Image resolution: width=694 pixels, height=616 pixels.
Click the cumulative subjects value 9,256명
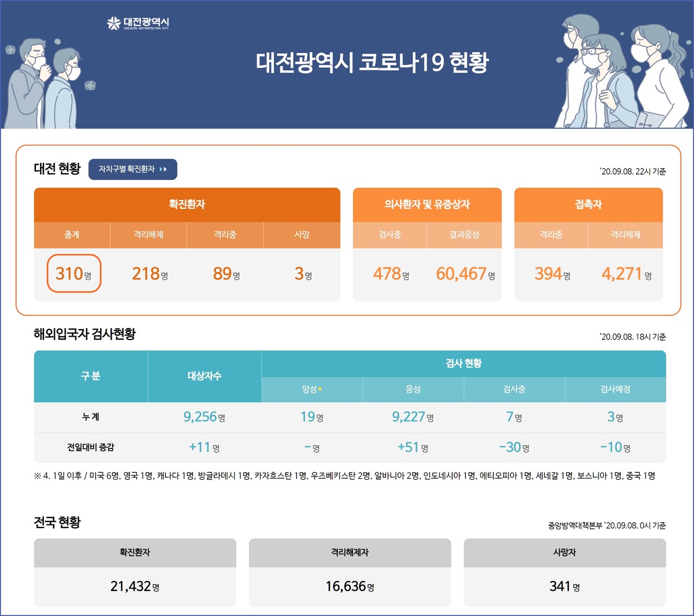click(x=204, y=417)
